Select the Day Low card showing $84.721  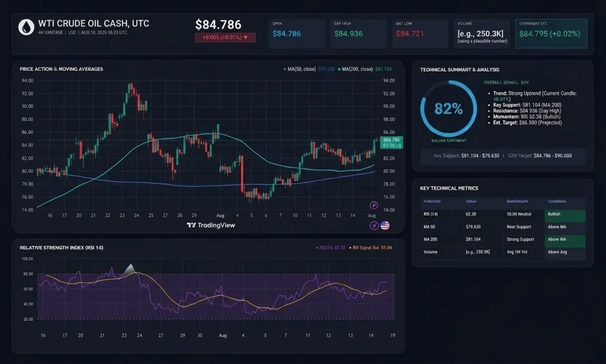tap(421, 34)
